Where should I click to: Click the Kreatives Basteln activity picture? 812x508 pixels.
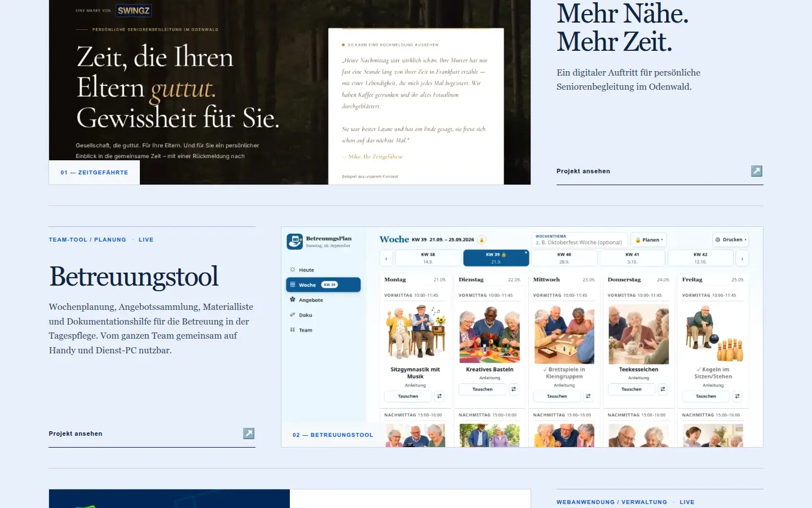coord(489,334)
